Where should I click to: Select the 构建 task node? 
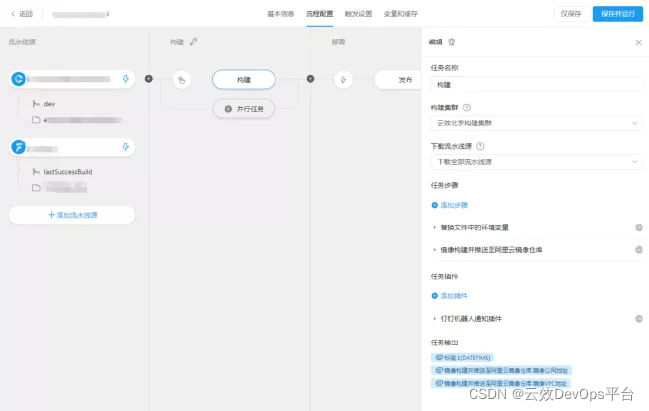coord(244,79)
